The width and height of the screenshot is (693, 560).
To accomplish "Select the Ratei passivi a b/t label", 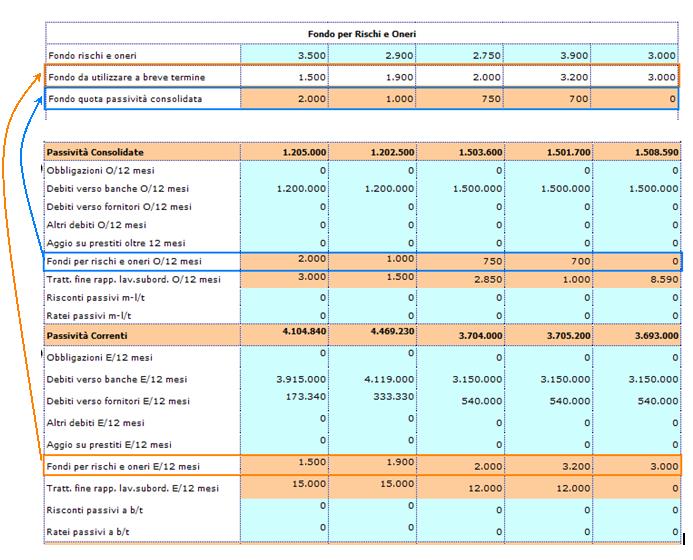I will 88,532.
